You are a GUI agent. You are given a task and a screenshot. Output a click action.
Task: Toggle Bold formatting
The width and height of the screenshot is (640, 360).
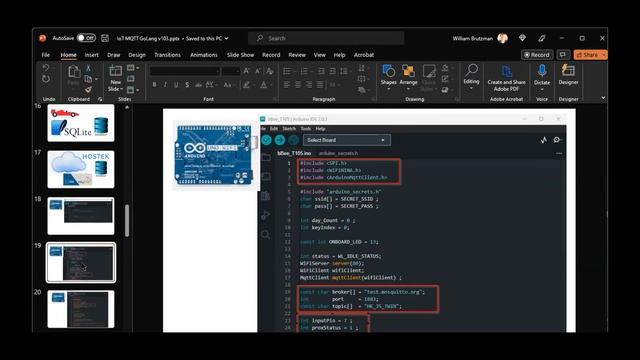pos(154,85)
